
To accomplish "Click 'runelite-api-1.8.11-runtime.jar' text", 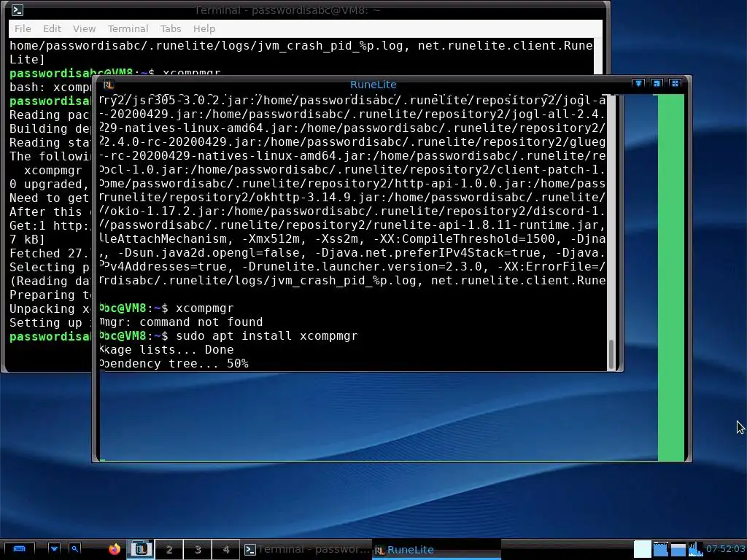I will [x=485, y=225].
